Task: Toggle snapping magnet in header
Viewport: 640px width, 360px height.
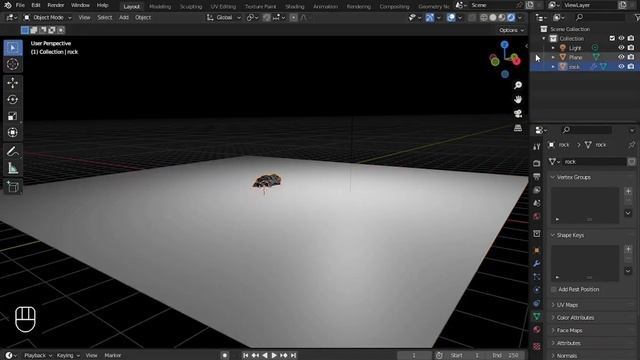Action: (x=267, y=18)
